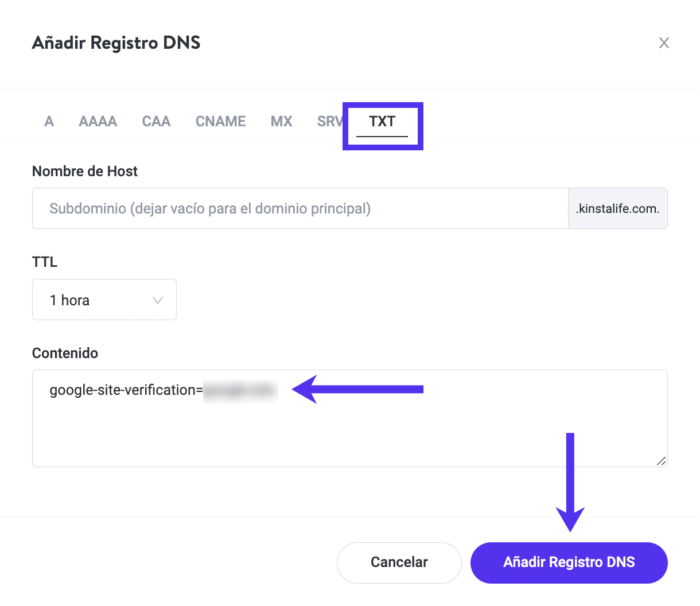Click the TTL field label
This screenshot has width=700, height=606.
[x=45, y=262]
